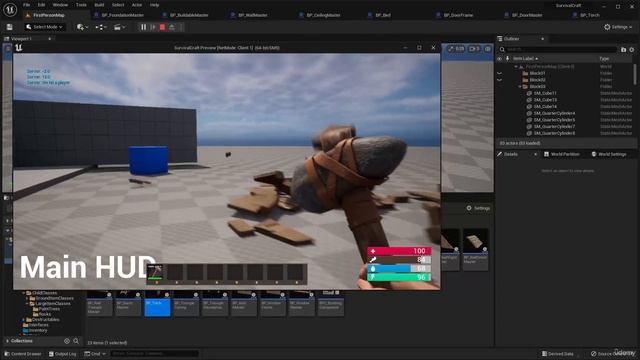Screen dimensions: 640x360
Task: Stop the play session with the red button
Action: [x=162, y=27]
